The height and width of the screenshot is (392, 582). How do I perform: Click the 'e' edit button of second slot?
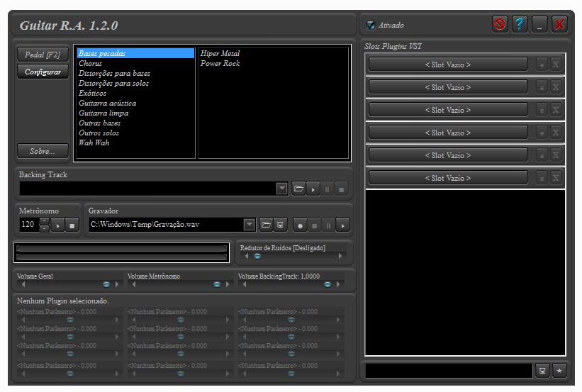(x=542, y=87)
